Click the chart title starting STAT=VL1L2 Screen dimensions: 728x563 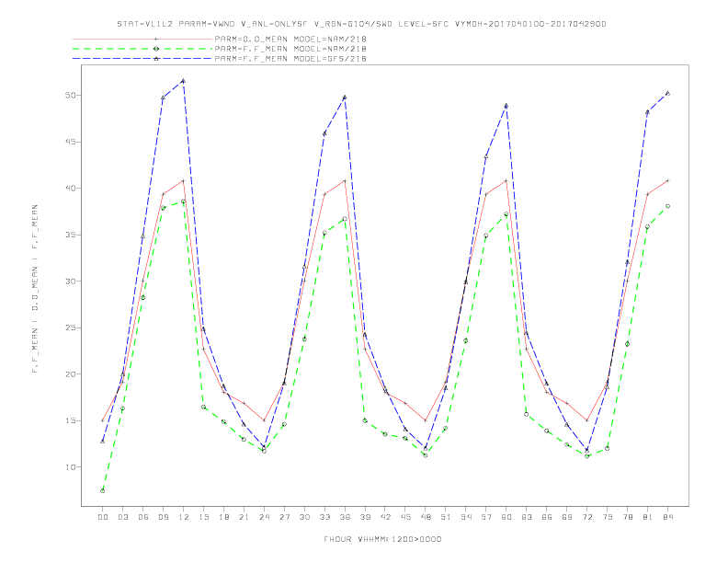[x=361, y=24]
